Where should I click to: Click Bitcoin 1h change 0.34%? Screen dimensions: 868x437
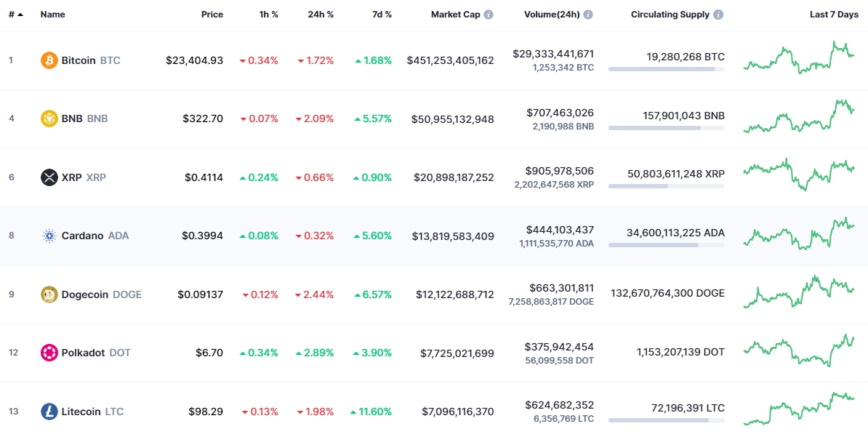tap(259, 60)
